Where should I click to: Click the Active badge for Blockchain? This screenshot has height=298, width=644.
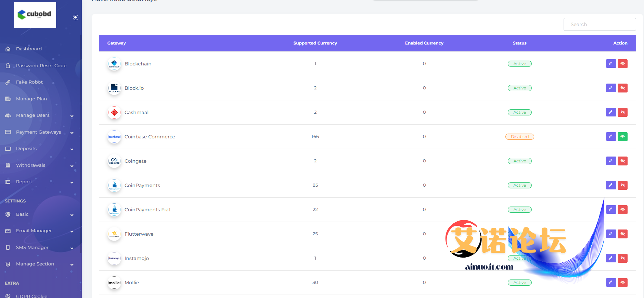(x=519, y=64)
